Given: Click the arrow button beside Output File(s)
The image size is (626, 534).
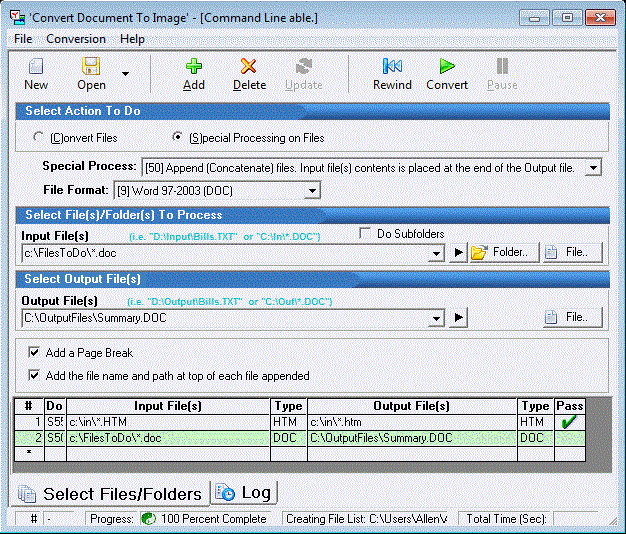Looking at the screenshot, I should click(458, 317).
